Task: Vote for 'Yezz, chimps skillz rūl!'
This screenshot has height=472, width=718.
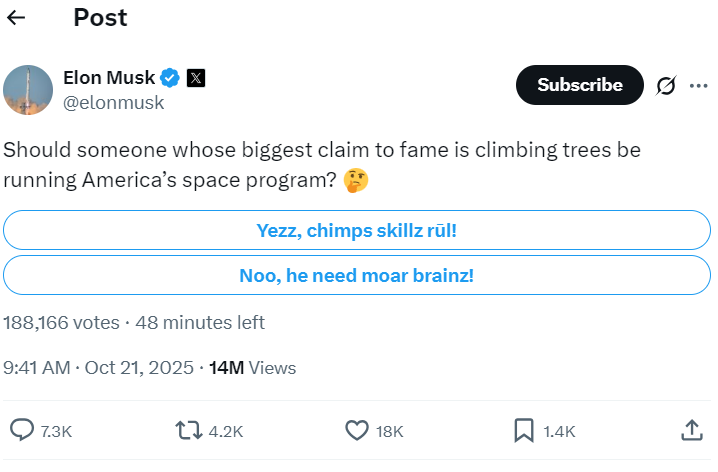Action: [x=357, y=230]
